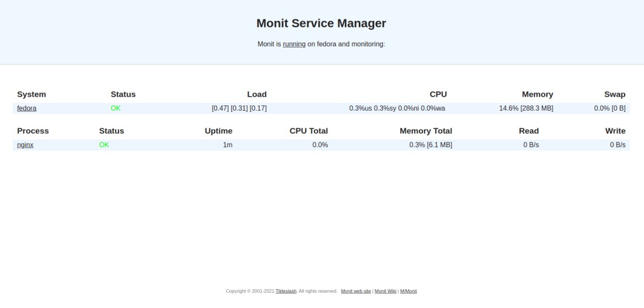This screenshot has height=308, width=644.
Task: Click the nginx Memory Total value
Action: 431,145
